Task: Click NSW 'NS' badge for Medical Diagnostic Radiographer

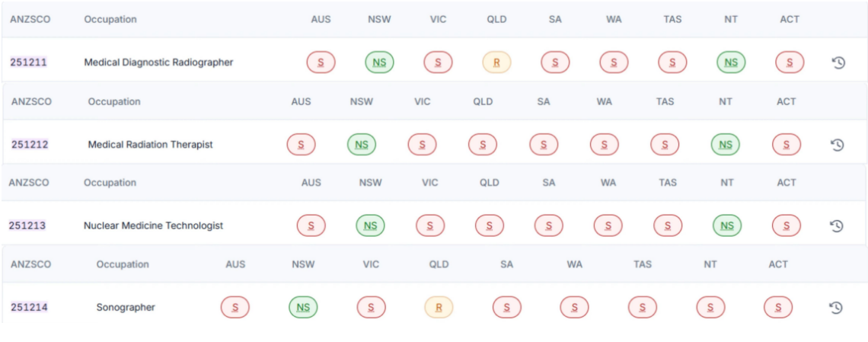Action: [x=379, y=62]
